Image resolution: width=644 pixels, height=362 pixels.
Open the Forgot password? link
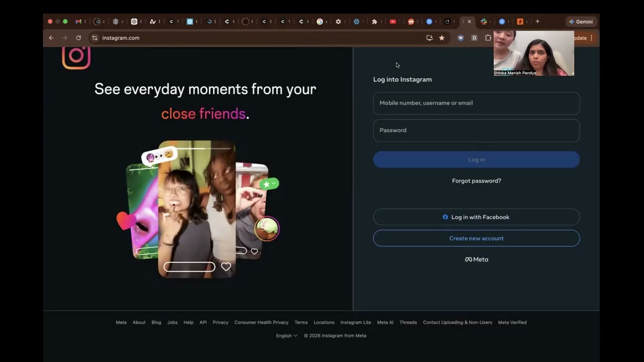pos(476,181)
